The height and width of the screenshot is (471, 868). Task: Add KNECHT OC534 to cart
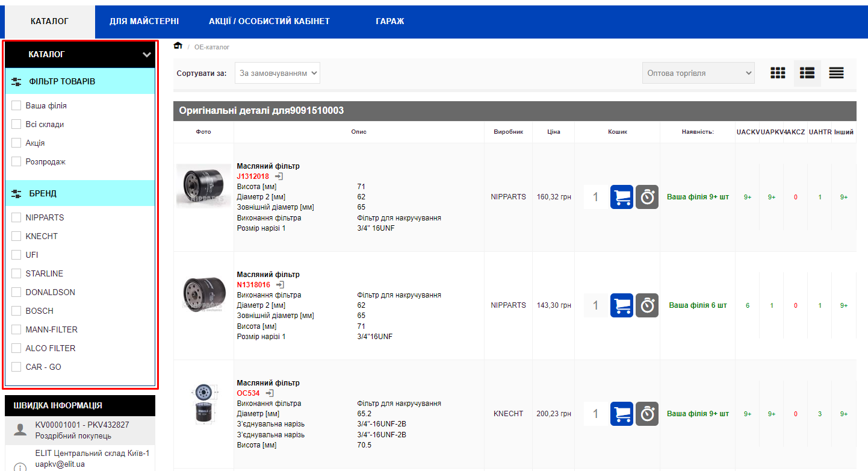point(621,414)
